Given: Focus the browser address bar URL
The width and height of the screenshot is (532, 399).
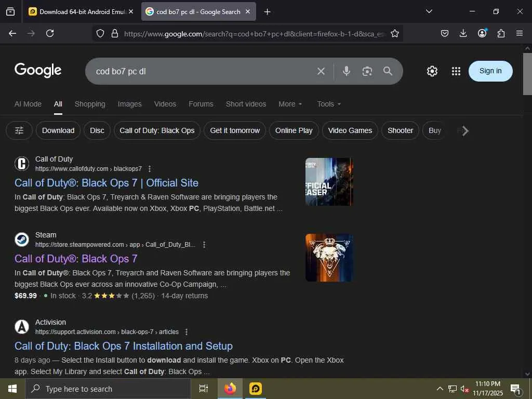Looking at the screenshot, I should (x=255, y=34).
